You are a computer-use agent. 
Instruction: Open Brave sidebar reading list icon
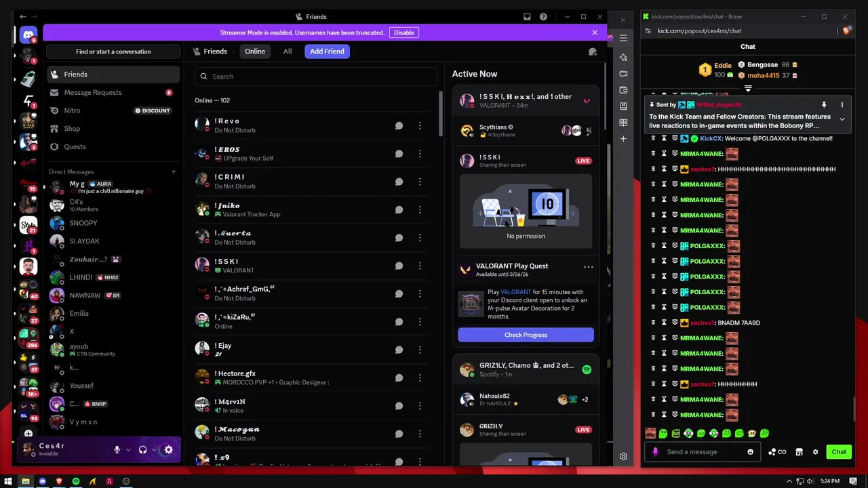tap(623, 123)
